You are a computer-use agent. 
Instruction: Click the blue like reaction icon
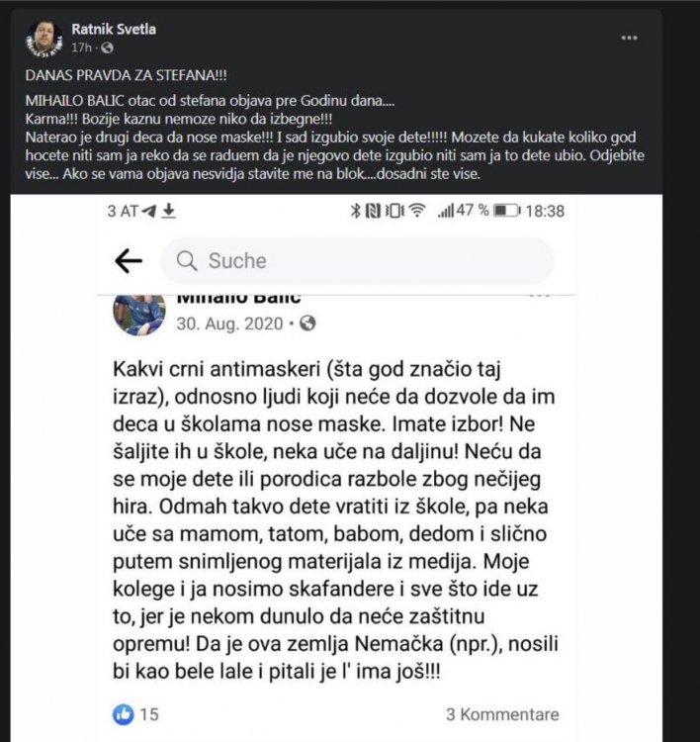coord(124,714)
